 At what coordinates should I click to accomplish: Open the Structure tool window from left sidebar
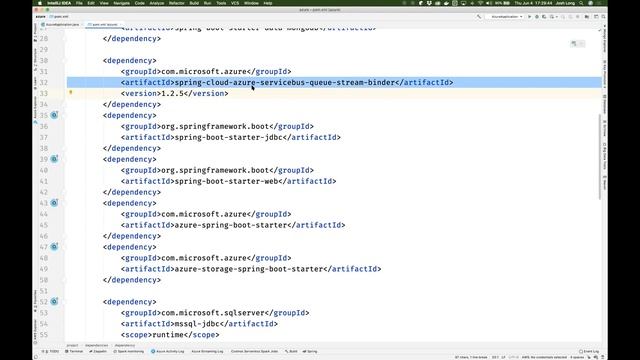[x=36, y=60]
